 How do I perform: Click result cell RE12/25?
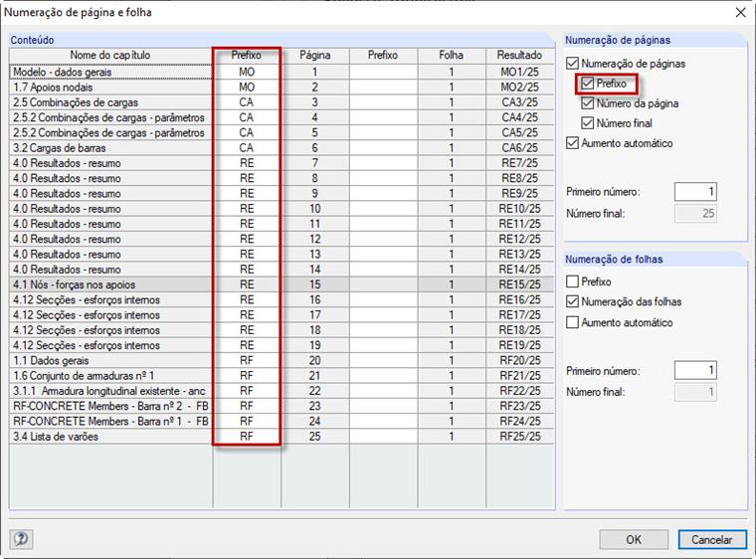[x=519, y=240]
